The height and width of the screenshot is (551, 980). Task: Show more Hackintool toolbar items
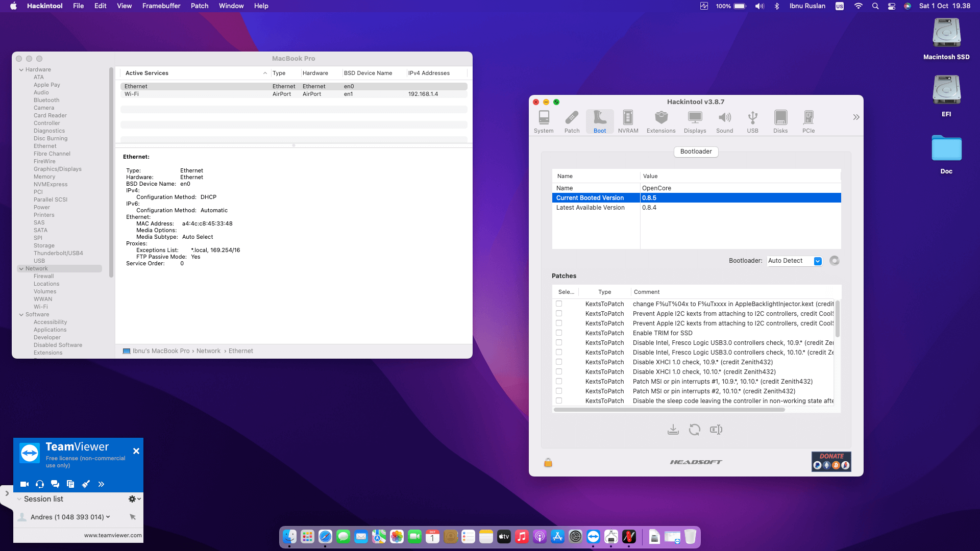[x=856, y=117]
